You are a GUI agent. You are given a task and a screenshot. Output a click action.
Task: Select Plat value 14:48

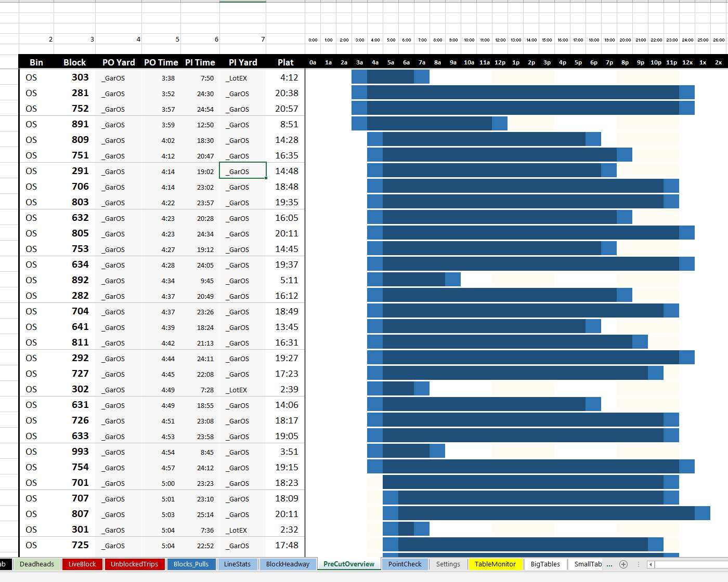(x=285, y=171)
